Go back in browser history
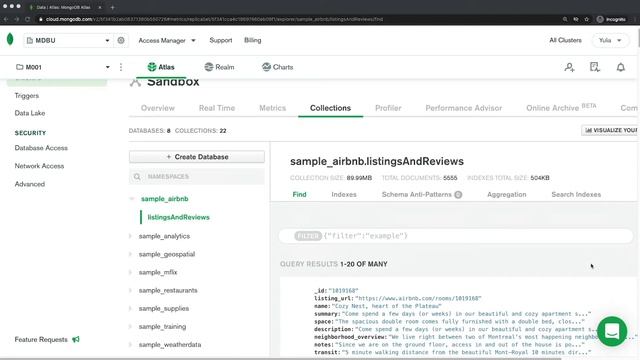This screenshot has height=360, width=640. point(6,19)
